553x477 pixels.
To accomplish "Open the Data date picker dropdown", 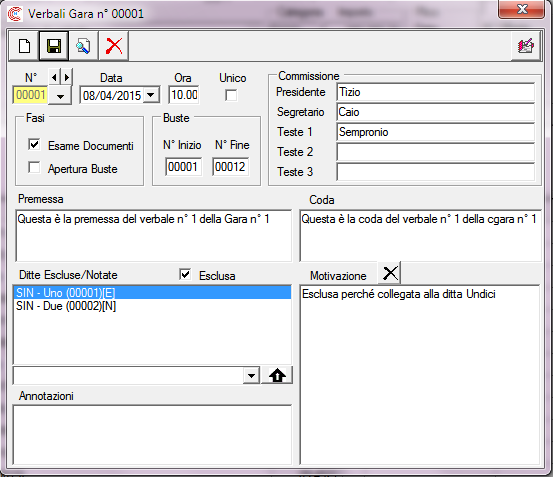I will (x=151, y=95).
